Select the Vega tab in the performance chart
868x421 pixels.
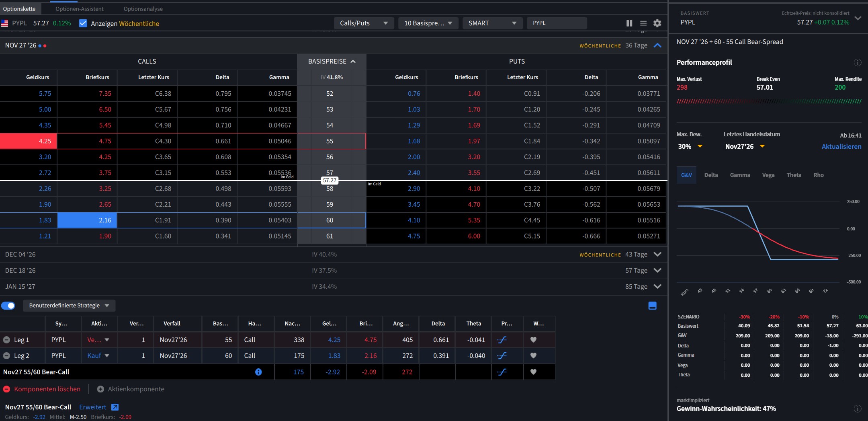(768, 175)
